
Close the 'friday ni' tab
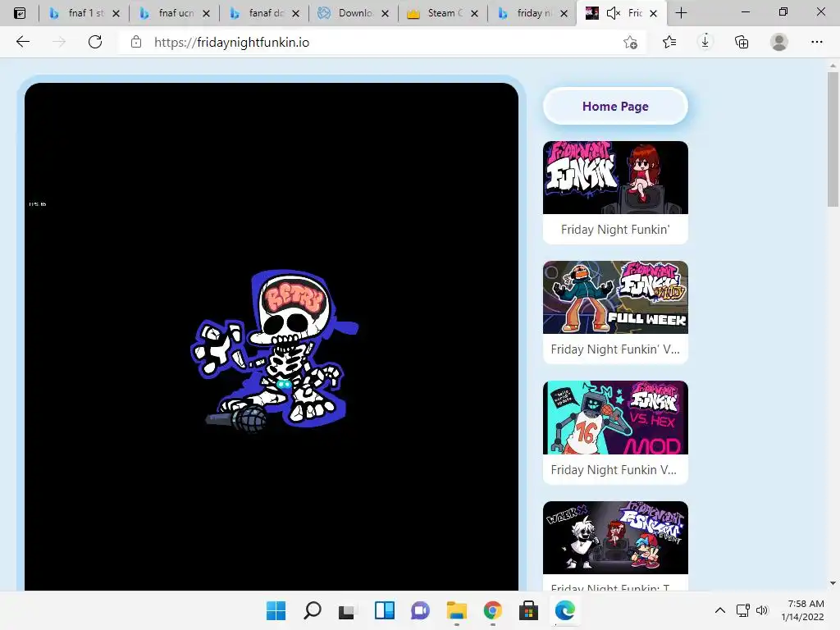[x=564, y=13]
